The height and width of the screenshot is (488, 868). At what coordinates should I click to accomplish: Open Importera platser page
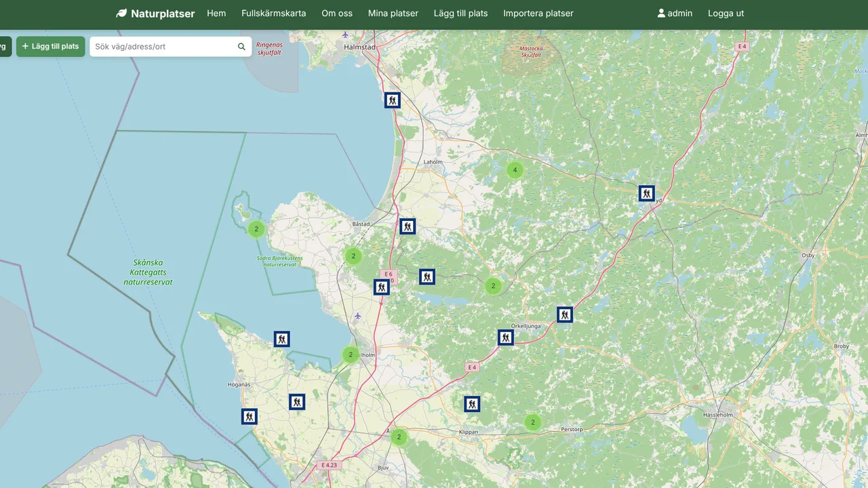pos(538,14)
